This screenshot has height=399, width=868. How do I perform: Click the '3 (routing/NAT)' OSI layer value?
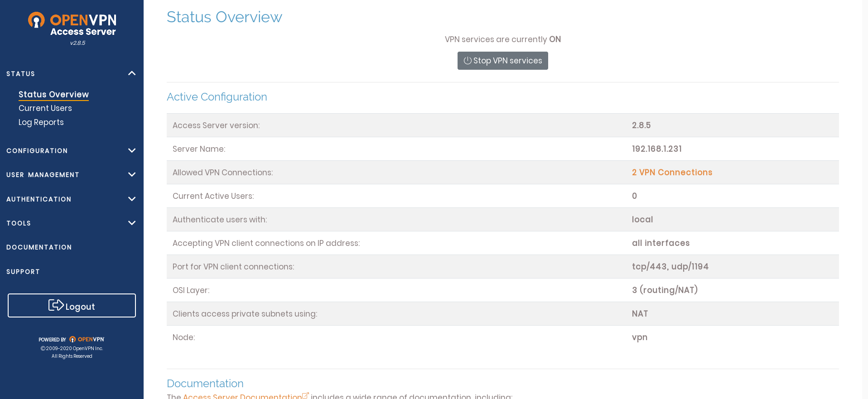[x=665, y=290]
